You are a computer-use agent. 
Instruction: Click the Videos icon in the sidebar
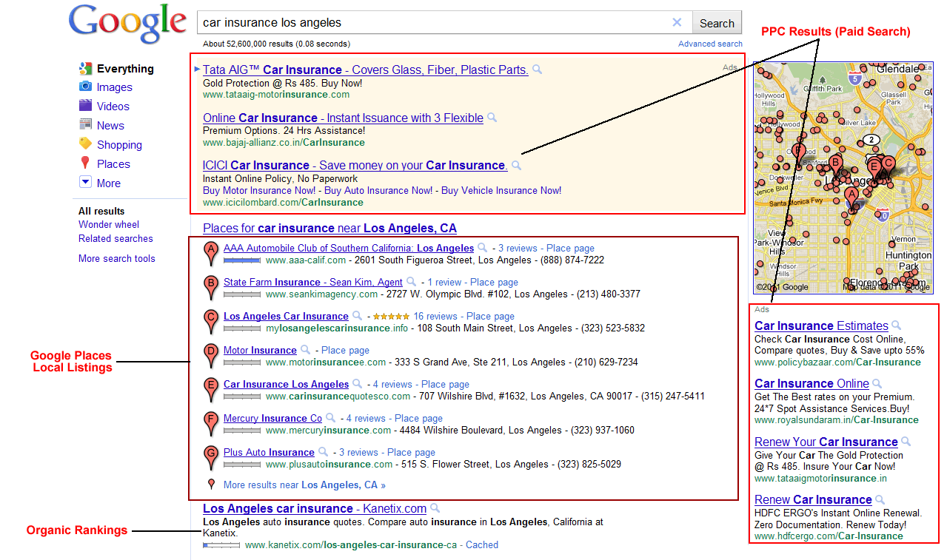(x=85, y=106)
